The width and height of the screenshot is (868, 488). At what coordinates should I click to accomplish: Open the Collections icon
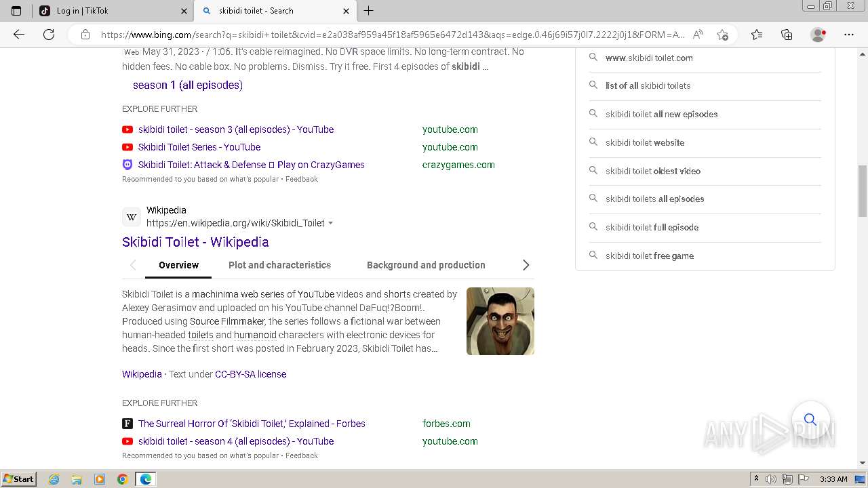click(x=787, y=35)
